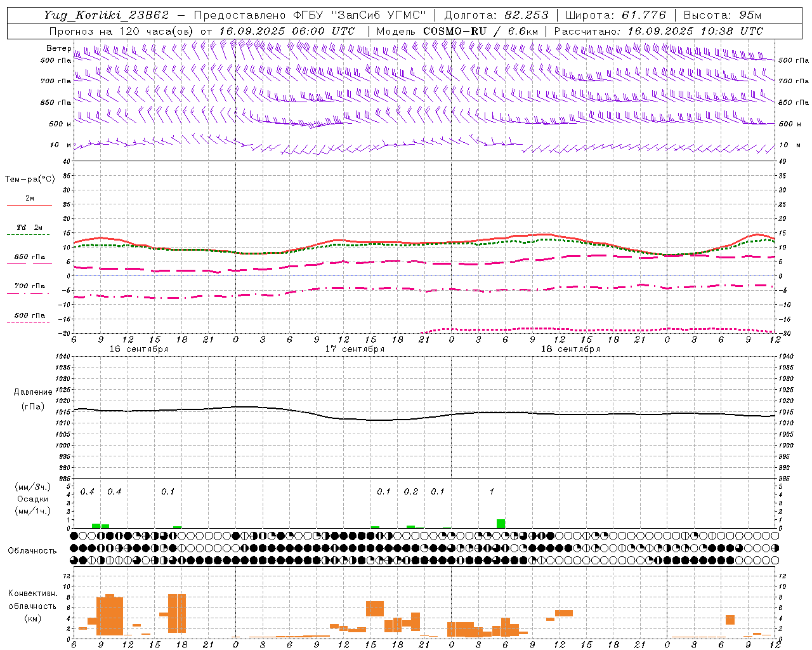Click the Td 2м dew point legend entry
The image size is (812, 650).
point(29,227)
